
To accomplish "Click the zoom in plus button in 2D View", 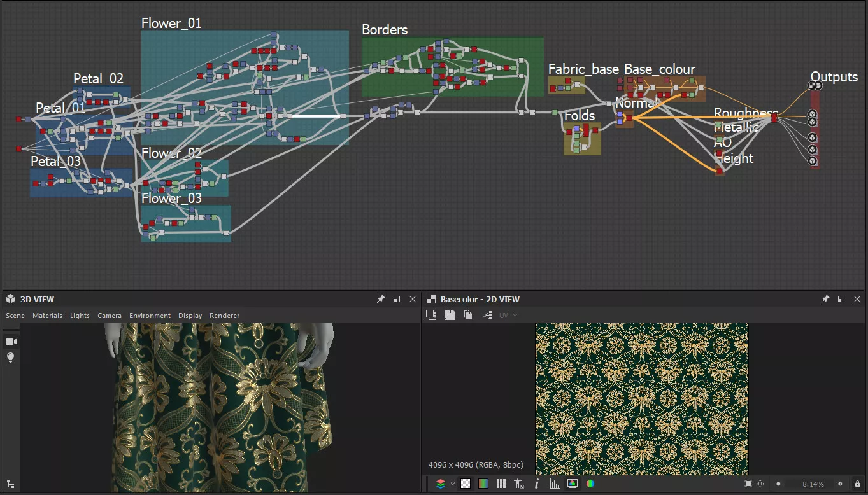I will click(840, 484).
